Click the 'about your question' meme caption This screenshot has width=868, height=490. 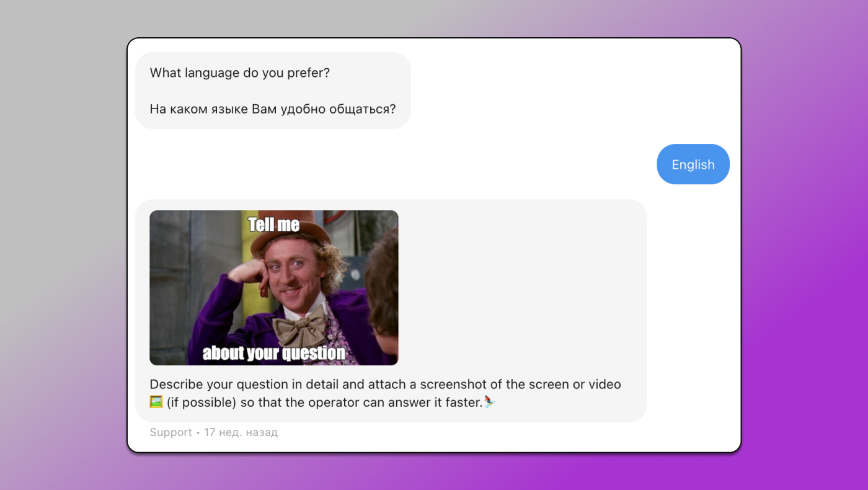(x=273, y=354)
